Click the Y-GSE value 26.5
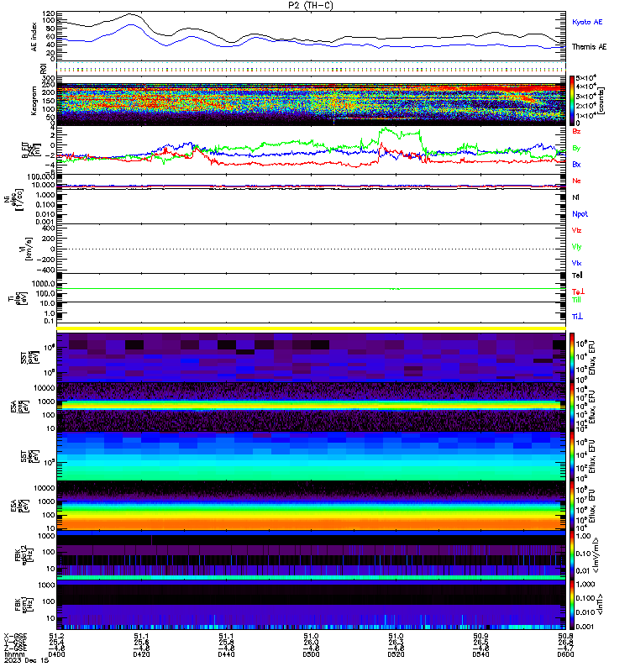The image size is (630, 672). [480, 643]
